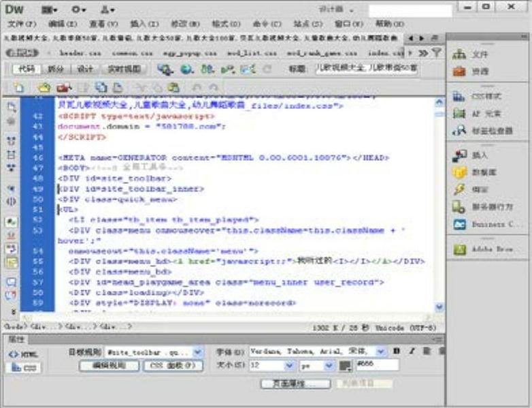This screenshot has width=532, height=408.
Task: Open the 标签检查器 tag inspector panel
Action: pos(482,131)
